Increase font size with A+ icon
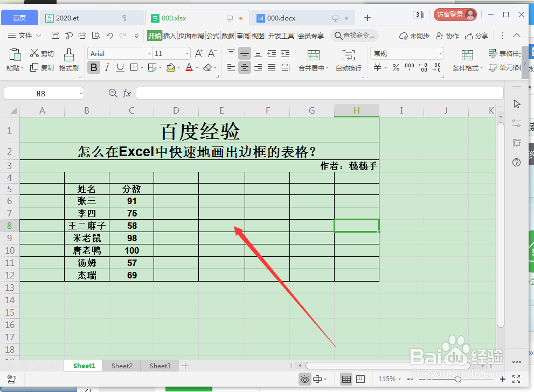This screenshot has height=392, width=534. coord(199,53)
